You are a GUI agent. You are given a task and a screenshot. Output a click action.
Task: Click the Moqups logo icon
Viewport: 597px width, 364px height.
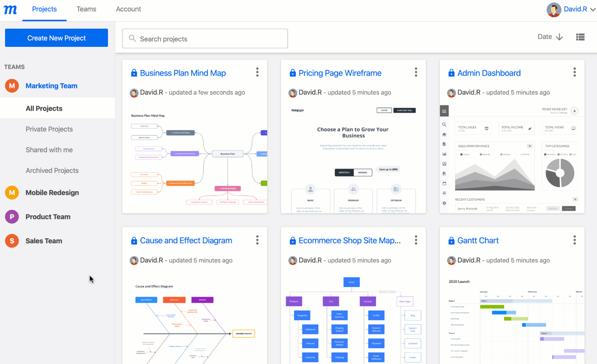pos(10,9)
